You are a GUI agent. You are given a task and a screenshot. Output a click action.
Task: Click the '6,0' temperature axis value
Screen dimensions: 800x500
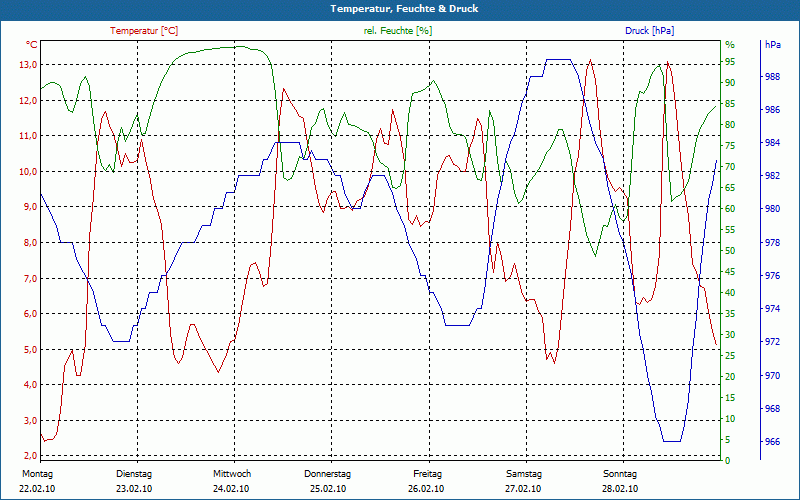[30, 314]
